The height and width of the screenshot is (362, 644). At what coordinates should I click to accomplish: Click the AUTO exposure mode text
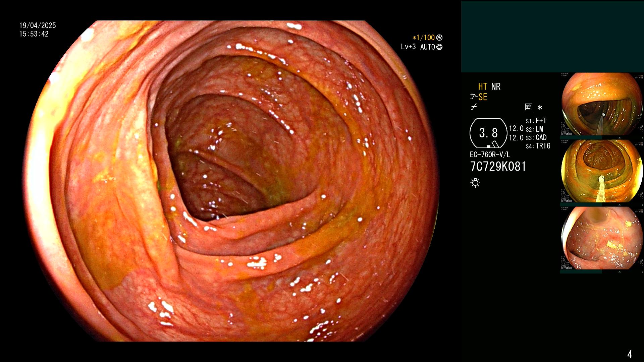[x=428, y=47]
